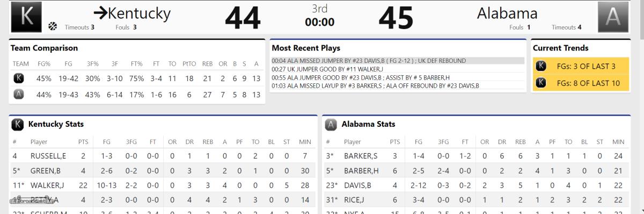
Task: Select the UK jumper good by Walker play
Action: [398, 69]
